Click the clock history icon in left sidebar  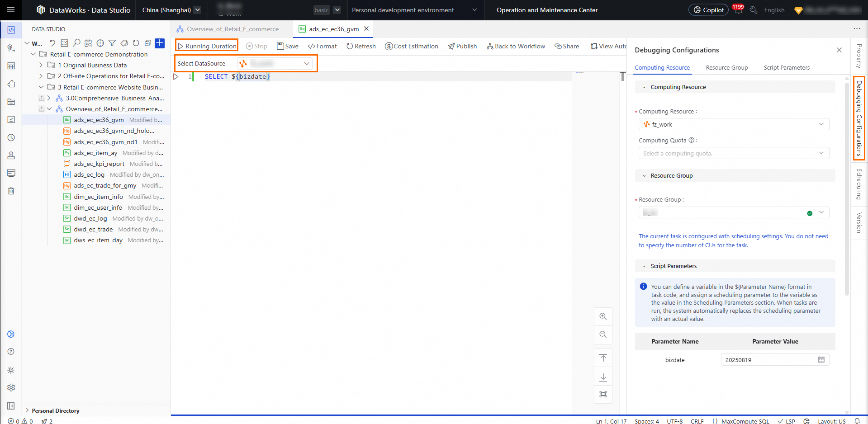click(x=11, y=137)
